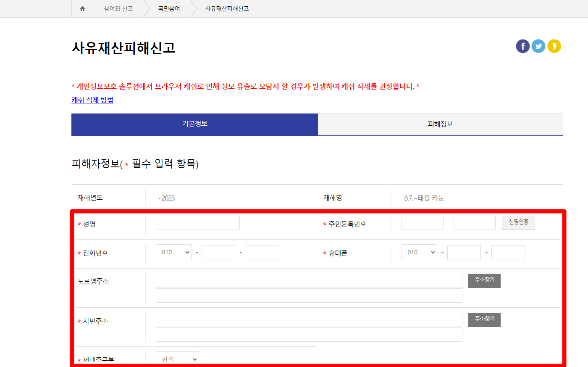Focus 도로명주소 main address field

(x=309, y=281)
